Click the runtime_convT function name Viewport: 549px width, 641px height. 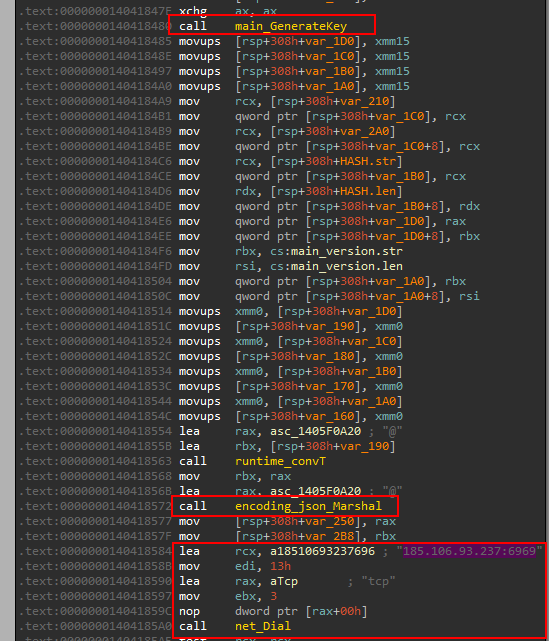pyautogui.click(x=280, y=461)
